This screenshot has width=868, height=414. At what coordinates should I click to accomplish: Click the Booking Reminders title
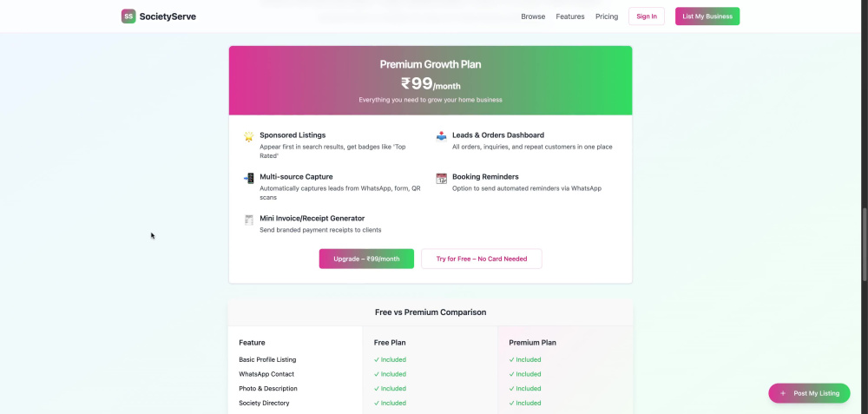[485, 176]
